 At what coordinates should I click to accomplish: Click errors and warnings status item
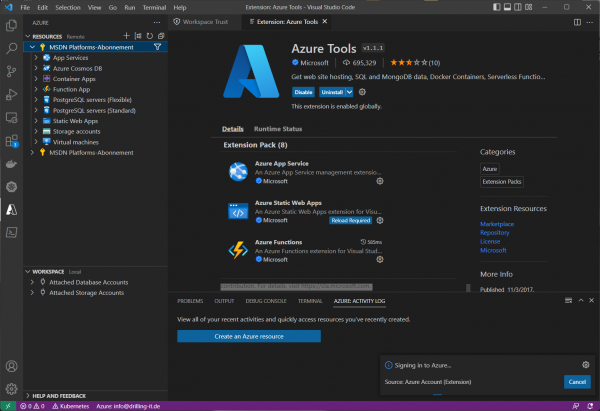point(32,406)
